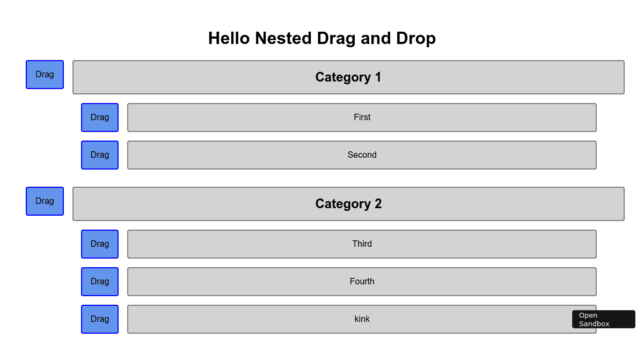This screenshot has height=338, width=644.
Task: Click the word Fourth in its row
Action: coord(362,282)
